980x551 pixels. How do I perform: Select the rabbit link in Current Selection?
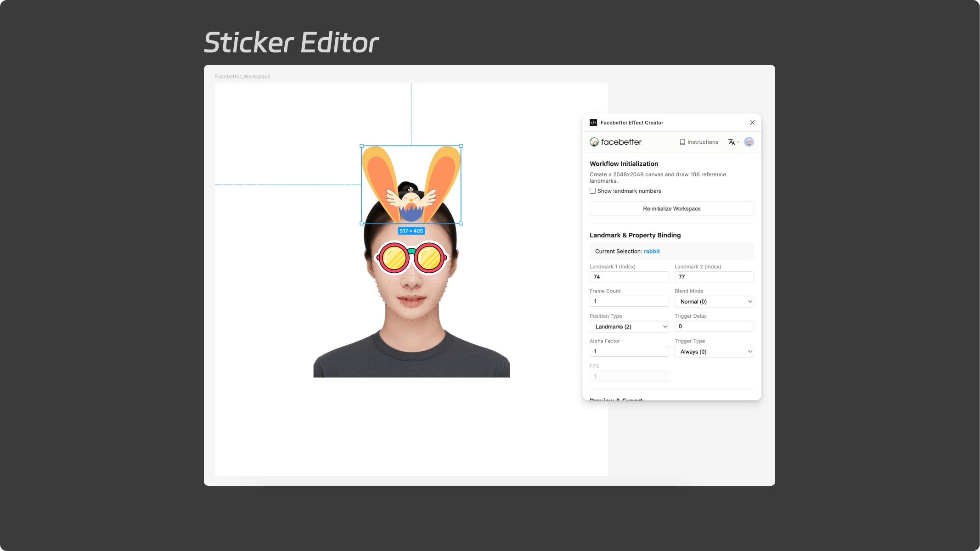pyautogui.click(x=652, y=251)
